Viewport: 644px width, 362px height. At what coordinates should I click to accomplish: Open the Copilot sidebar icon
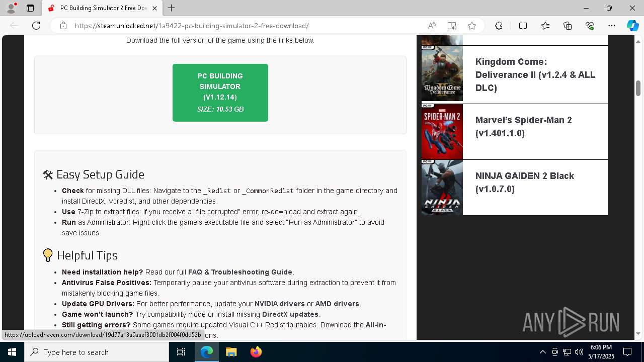tap(632, 26)
